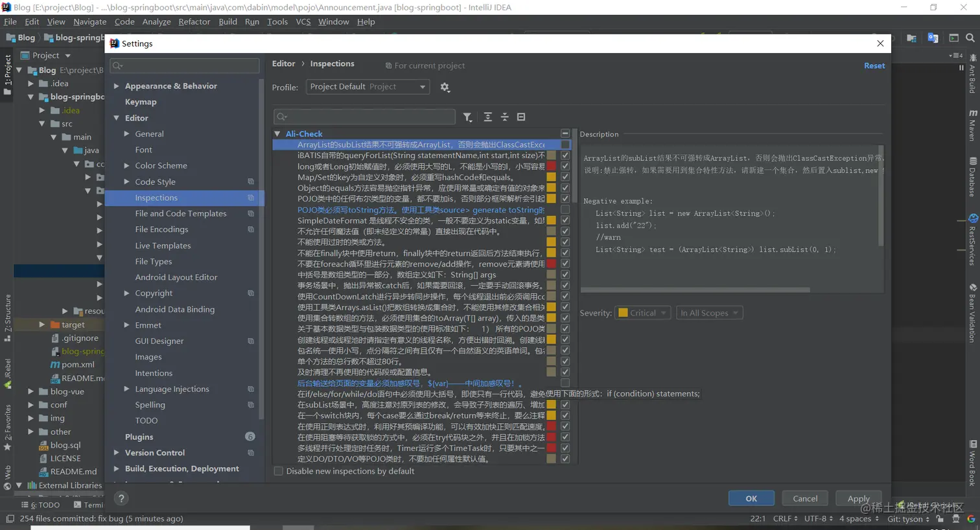This screenshot has height=530, width=980.
Task: Collapse the Editor settings section
Action: coord(116,118)
